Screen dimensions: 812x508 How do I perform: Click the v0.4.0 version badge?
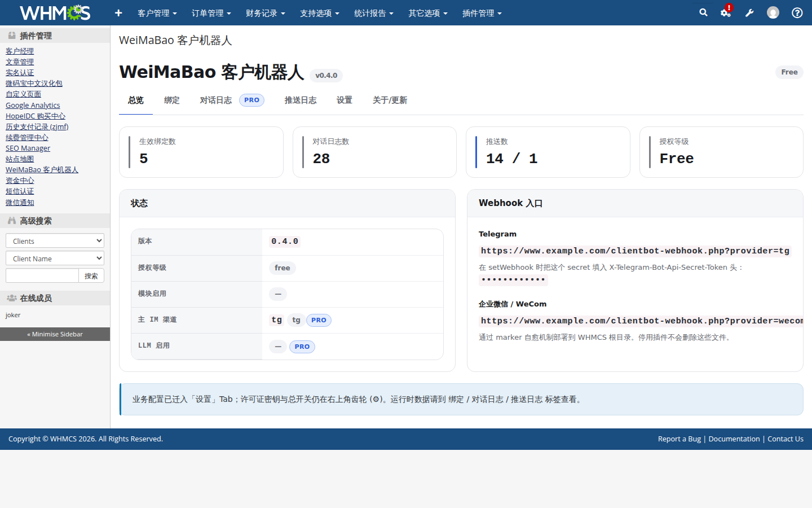326,75
